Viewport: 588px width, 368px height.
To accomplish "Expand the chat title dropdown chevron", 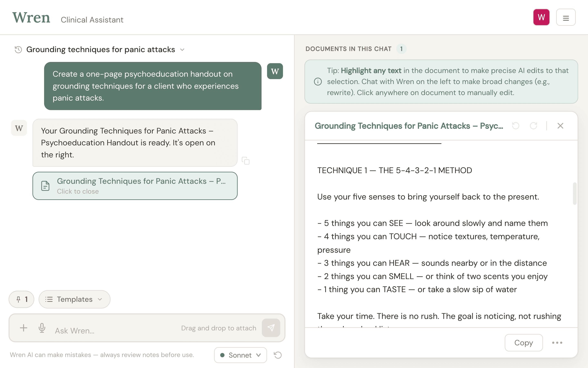I will tap(182, 50).
